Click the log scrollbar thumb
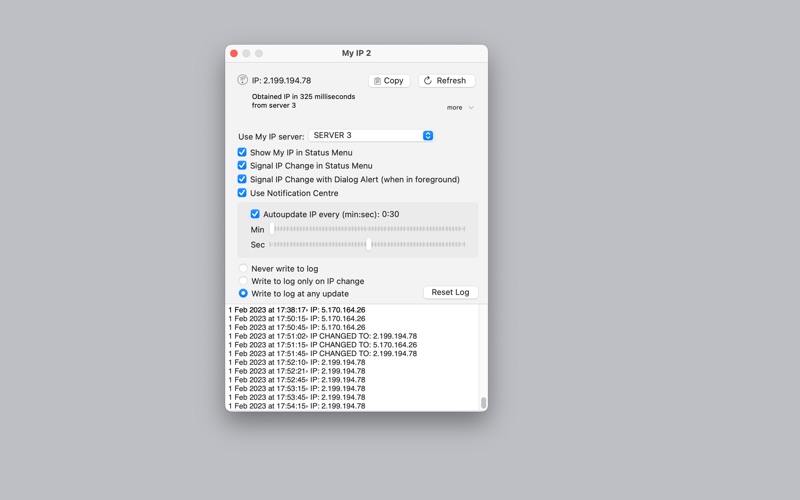 [483, 403]
